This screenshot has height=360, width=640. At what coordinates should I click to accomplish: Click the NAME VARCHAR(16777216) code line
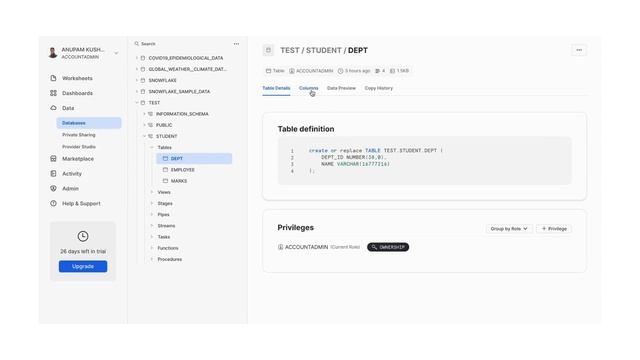[355, 164]
